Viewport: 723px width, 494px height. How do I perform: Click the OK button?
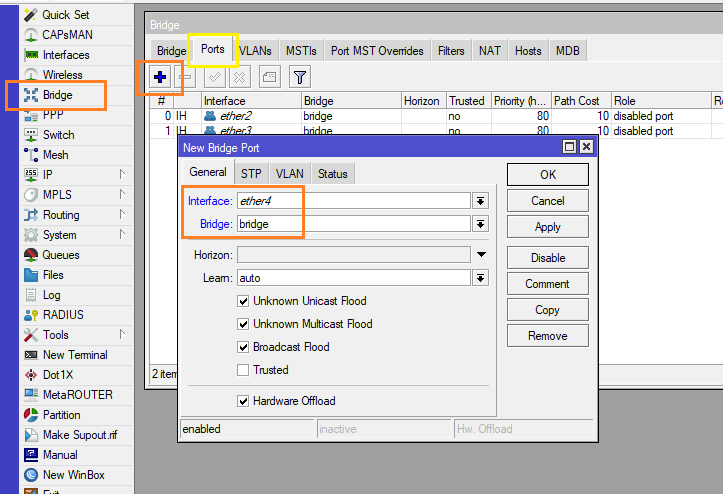point(547,174)
